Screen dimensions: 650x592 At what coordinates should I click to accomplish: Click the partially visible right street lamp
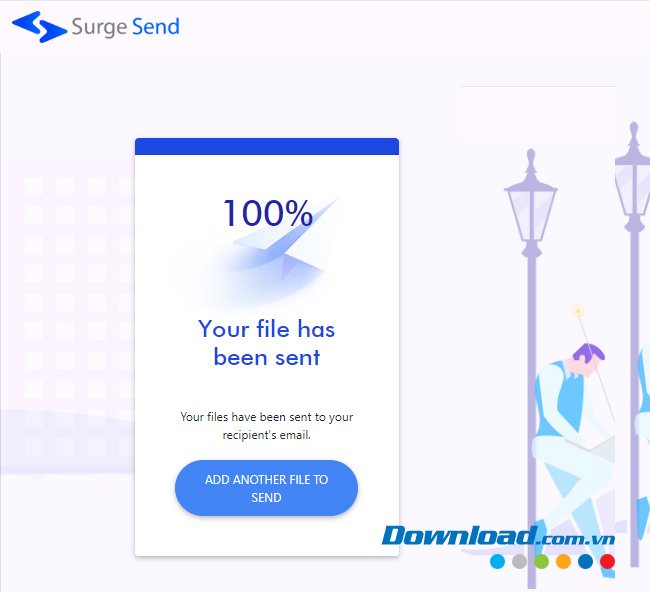[x=633, y=344]
